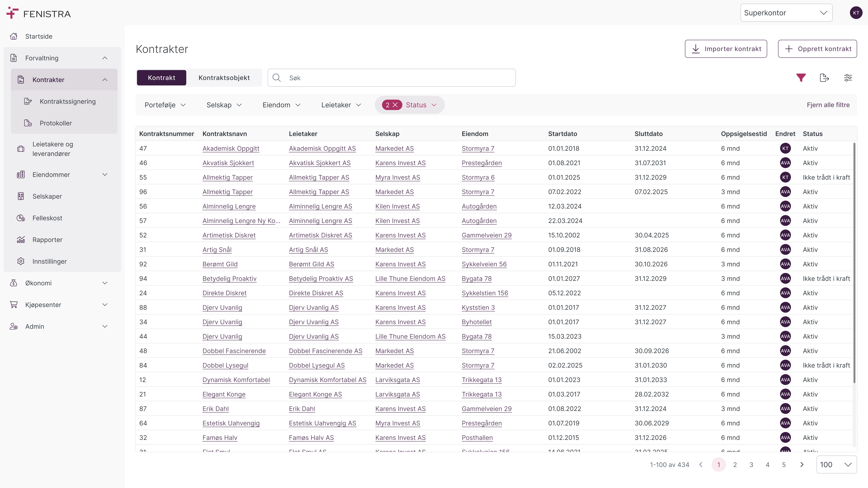Open the Eiendom filter dropdown
The image size is (868, 488).
281,105
